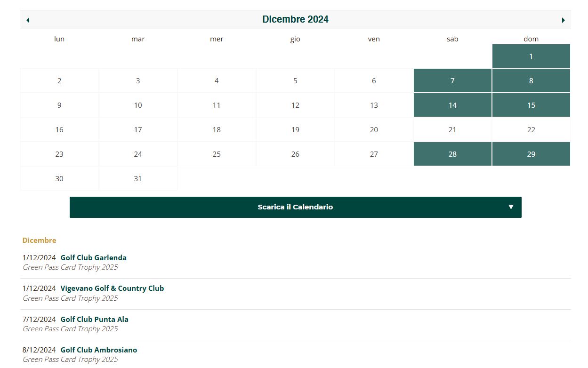The width and height of the screenshot is (588, 368).
Task: Select date 25 in the calendar
Action: click(x=217, y=154)
